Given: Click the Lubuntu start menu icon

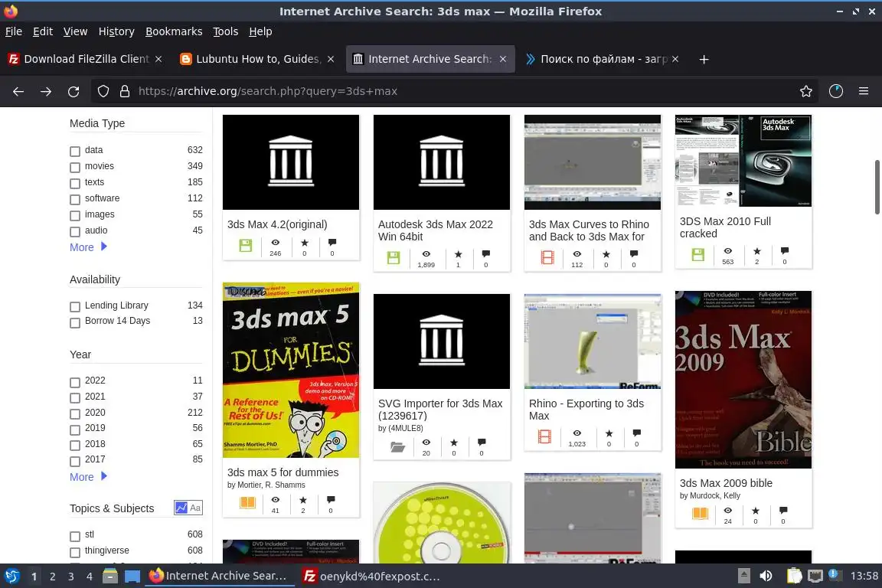Looking at the screenshot, I should pos(11,576).
